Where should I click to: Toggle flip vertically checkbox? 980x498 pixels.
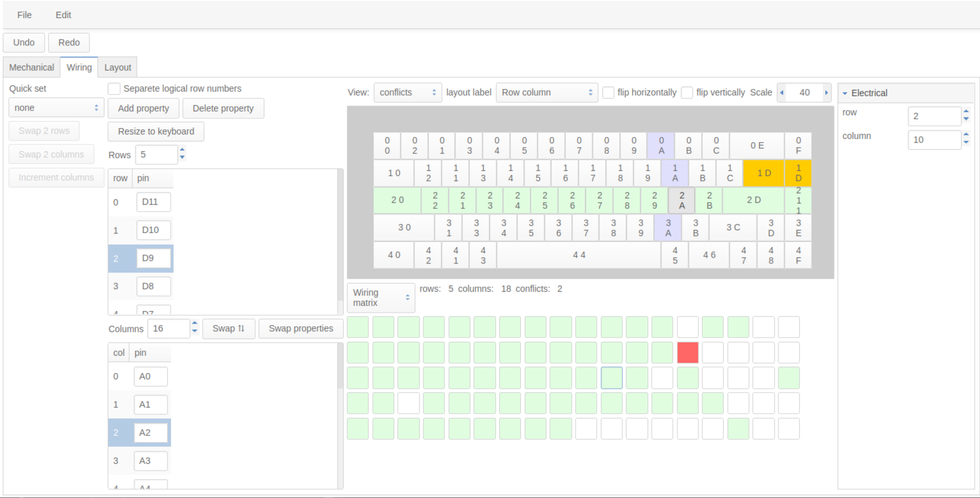coord(687,93)
